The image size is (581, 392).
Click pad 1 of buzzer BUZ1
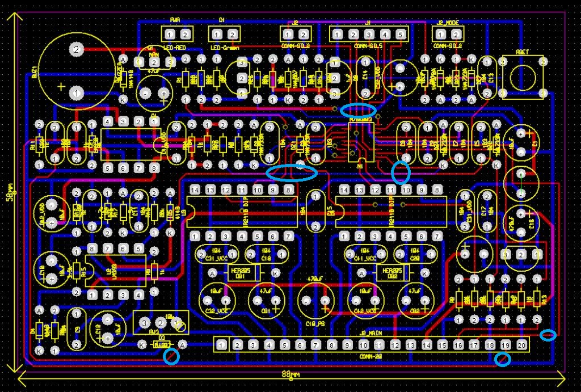[77, 92]
